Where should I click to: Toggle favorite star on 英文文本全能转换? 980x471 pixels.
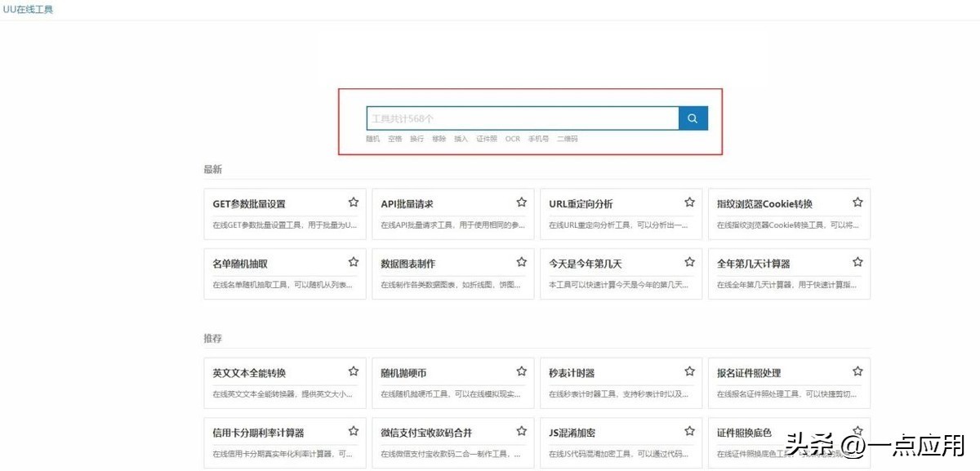point(354,371)
